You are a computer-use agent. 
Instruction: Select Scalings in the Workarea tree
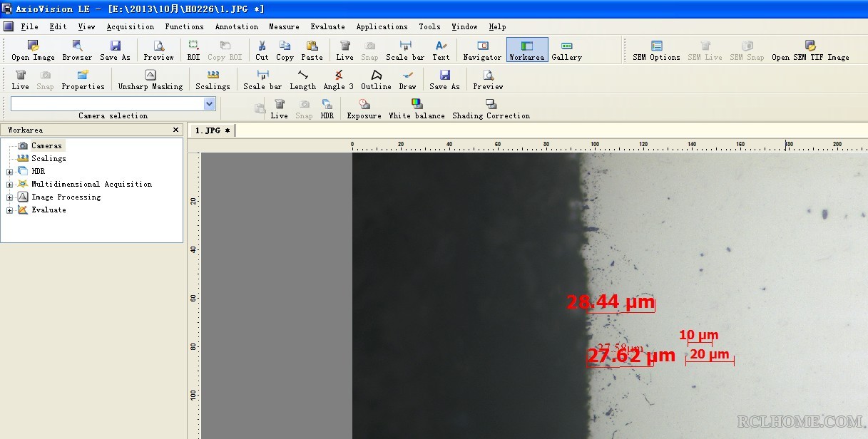coord(48,158)
